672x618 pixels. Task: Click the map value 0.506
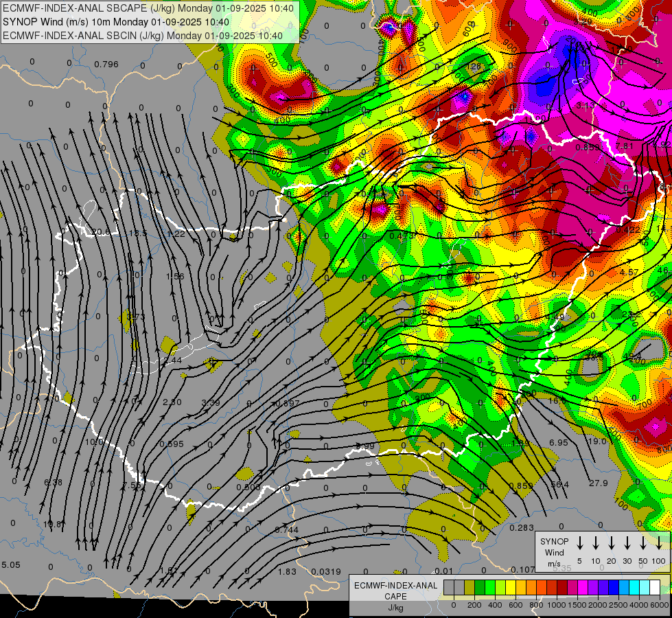248,488
